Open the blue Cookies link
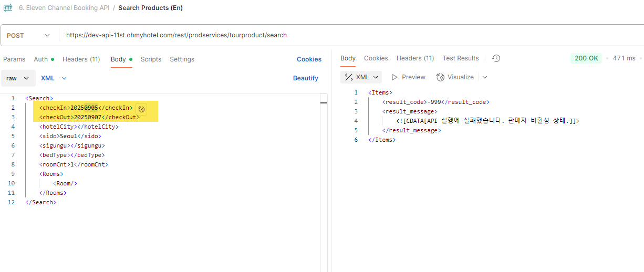 coord(309,59)
